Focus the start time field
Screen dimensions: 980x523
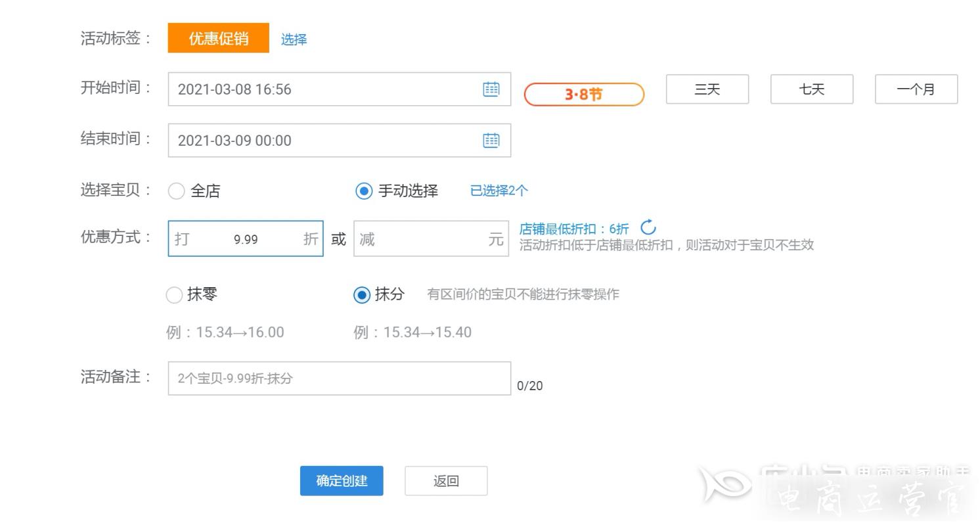click(340, 89)
